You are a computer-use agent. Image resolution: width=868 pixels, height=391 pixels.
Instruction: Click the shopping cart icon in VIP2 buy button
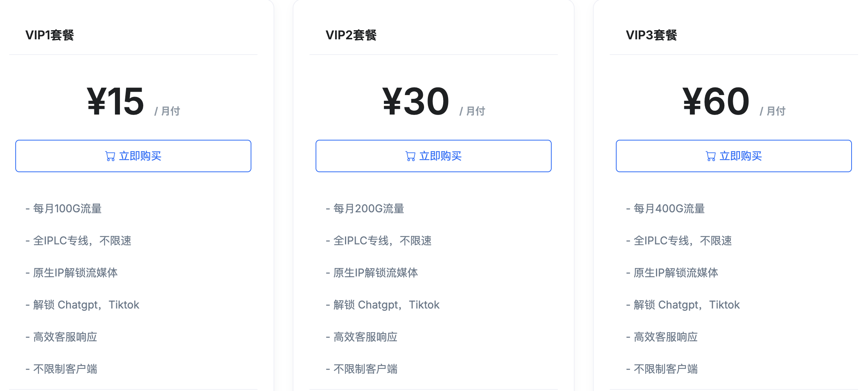411,156
